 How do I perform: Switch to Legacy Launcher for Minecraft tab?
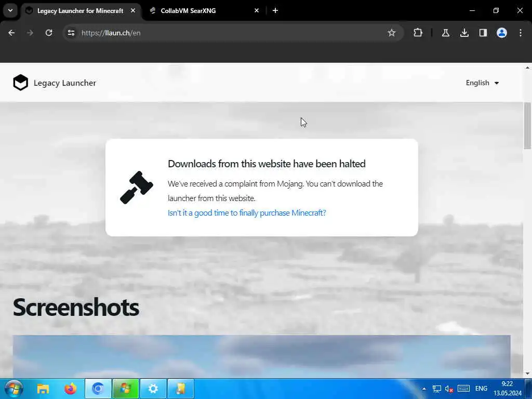tap(81, 11)
